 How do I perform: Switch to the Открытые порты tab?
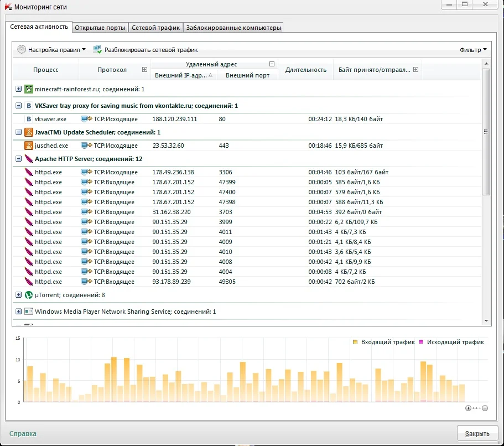point(100,28)
